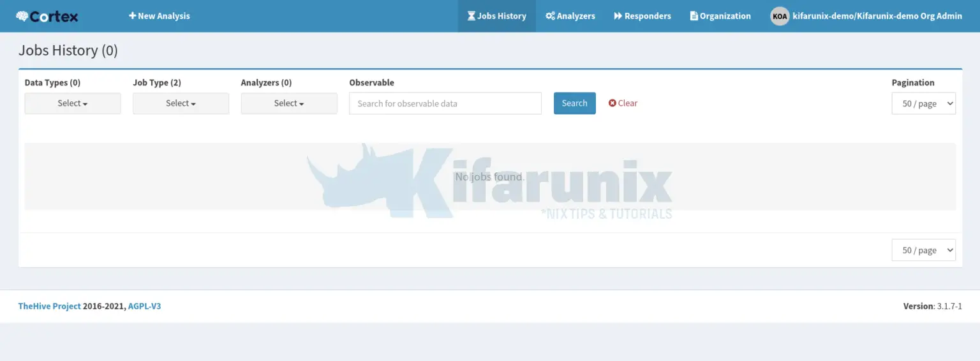This screenshot has height=361, width=980.
Task: Click the Cortex brain logo
Action: [23, 17]
